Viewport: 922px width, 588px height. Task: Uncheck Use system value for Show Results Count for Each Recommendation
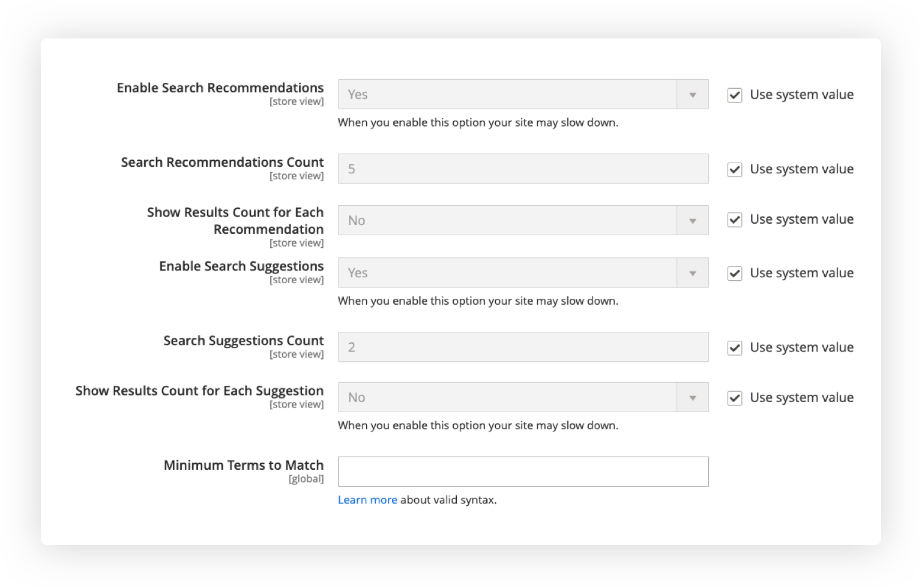point(734,220)
